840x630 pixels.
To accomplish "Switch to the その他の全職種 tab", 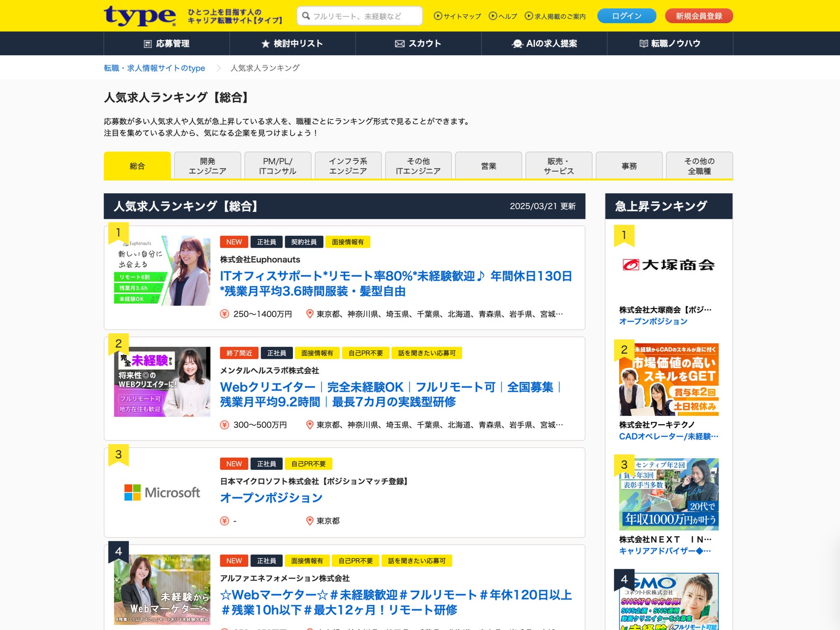I will point(700,166).
